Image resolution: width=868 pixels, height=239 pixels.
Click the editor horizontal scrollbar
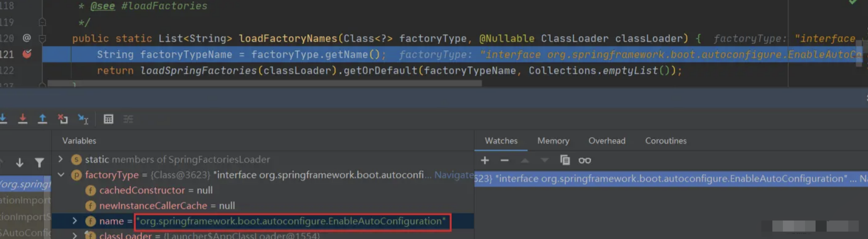[265, 83]
